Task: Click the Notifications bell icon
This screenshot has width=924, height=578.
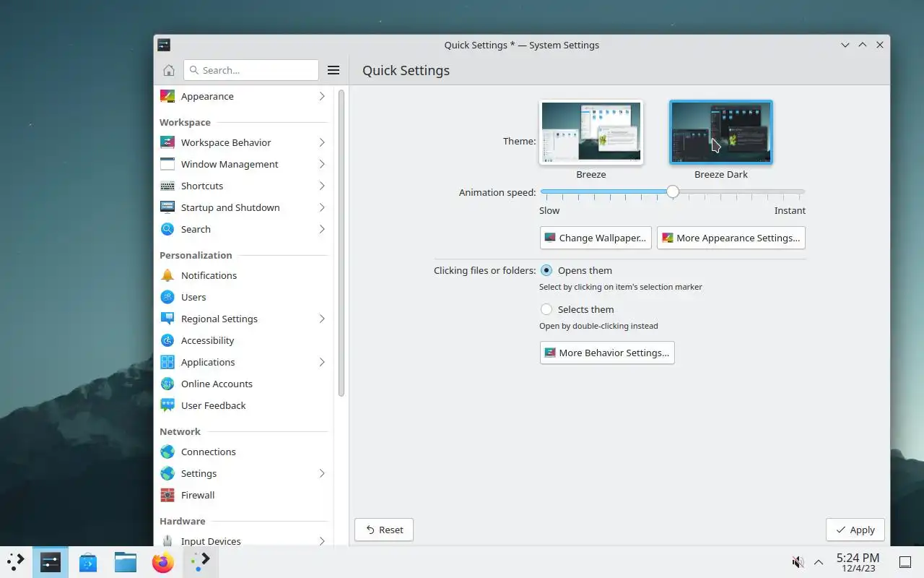Action: (x=167, y=275)
